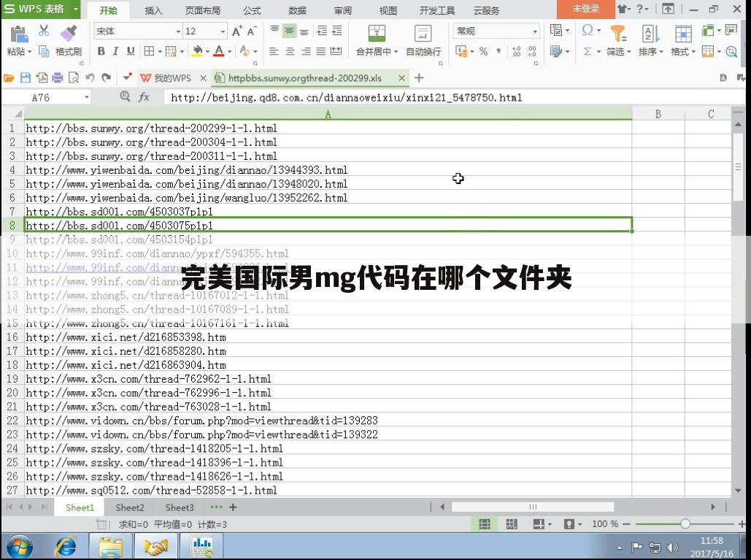Switch to the 页面布局 tab
751x560 pixels.
(x=203, y=10)
